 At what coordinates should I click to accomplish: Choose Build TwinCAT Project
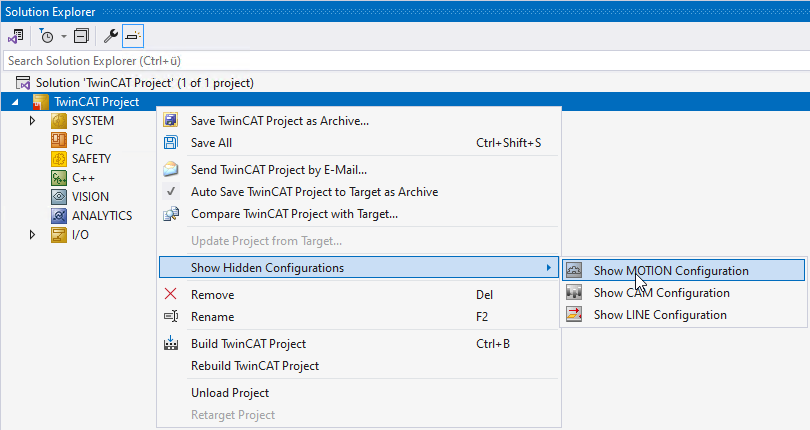point(359,344)
